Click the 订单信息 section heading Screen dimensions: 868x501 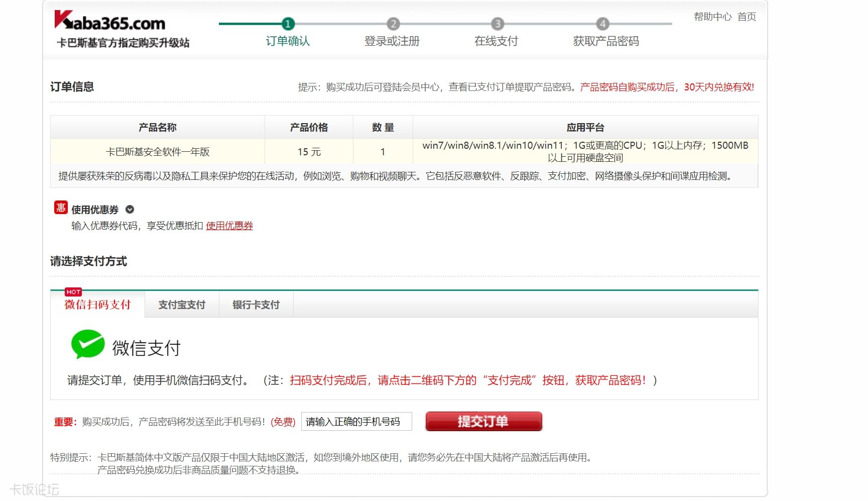(x=72, y=87)
